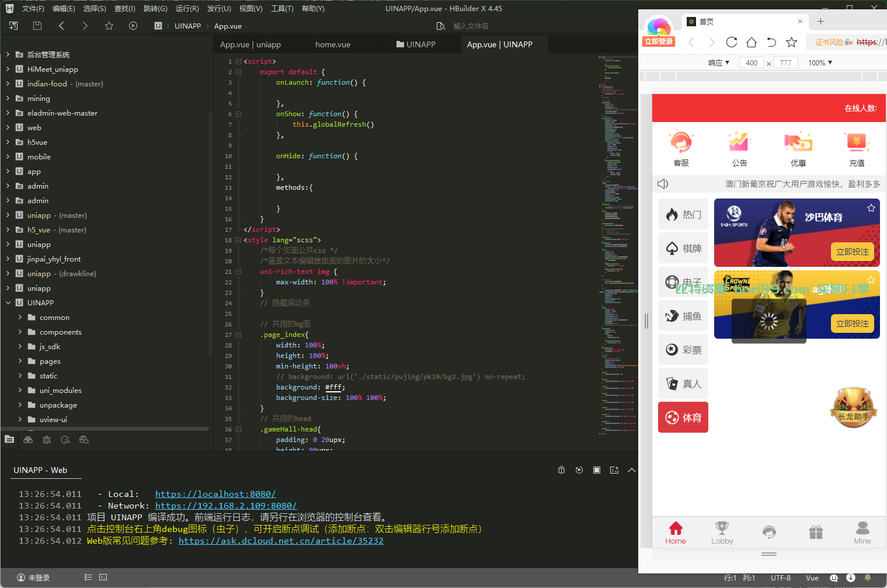Switch to the App.vue | uniapp tab
The height and width of the screenshot is (588, 887).
(251, 44)
